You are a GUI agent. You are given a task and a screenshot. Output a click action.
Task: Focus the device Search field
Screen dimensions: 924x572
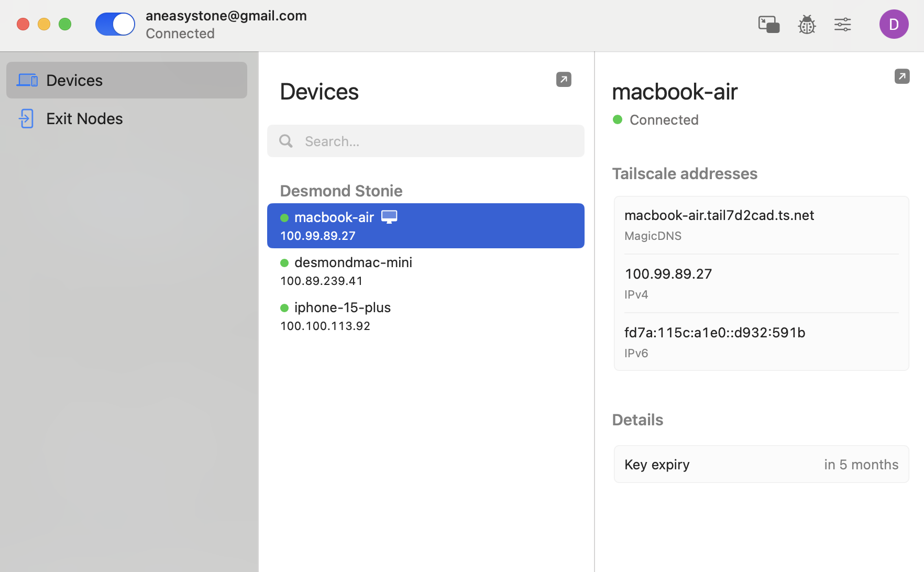[426, 141]
